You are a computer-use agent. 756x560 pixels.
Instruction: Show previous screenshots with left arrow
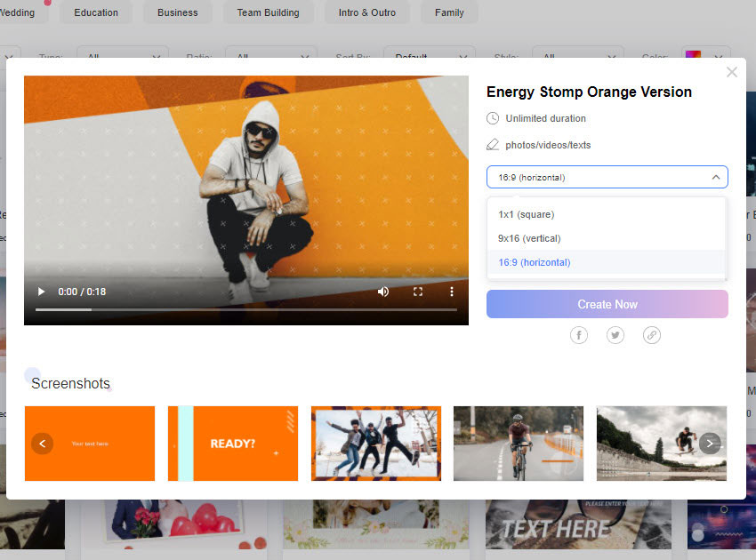pos(42,443)
